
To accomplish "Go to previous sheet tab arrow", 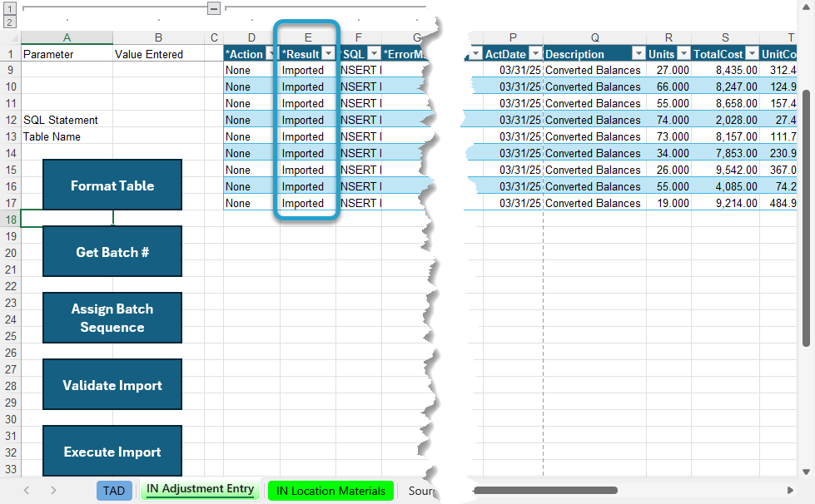I will (x=27, y=490).
